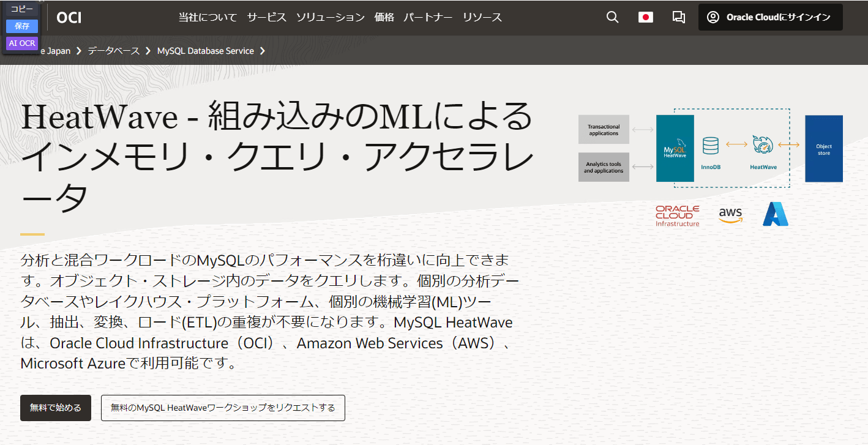This screenshot has width=868, height=445.
Task: Click the AI OCR overlay button
Action: (x=22, y=43)
